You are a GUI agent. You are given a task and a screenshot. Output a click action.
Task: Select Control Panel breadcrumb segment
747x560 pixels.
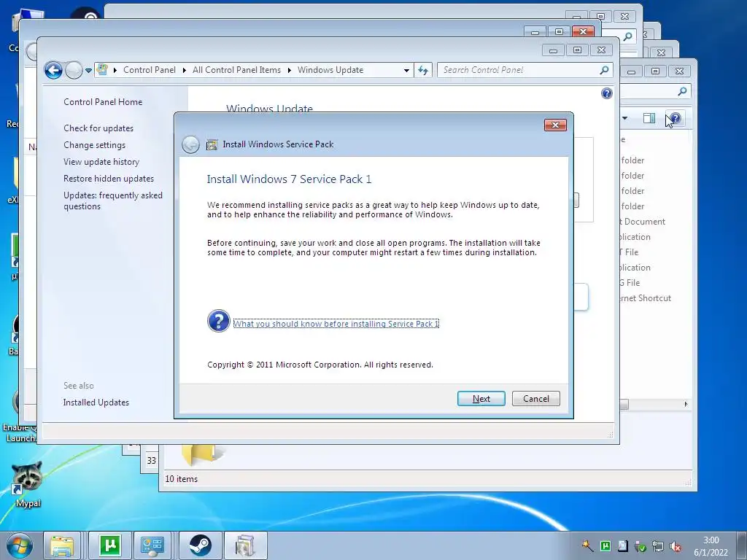click(x=150, y=70)
